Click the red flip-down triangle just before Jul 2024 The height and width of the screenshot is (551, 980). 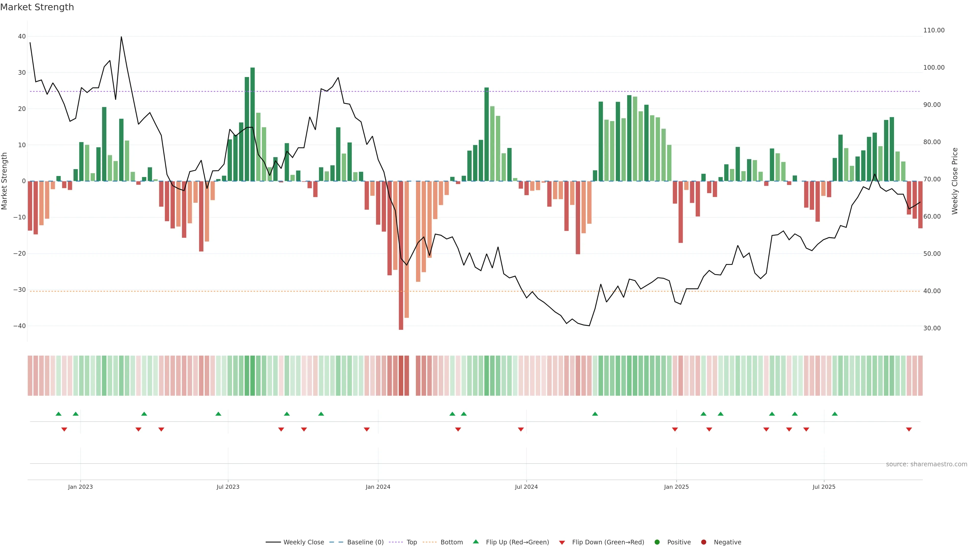521,429
